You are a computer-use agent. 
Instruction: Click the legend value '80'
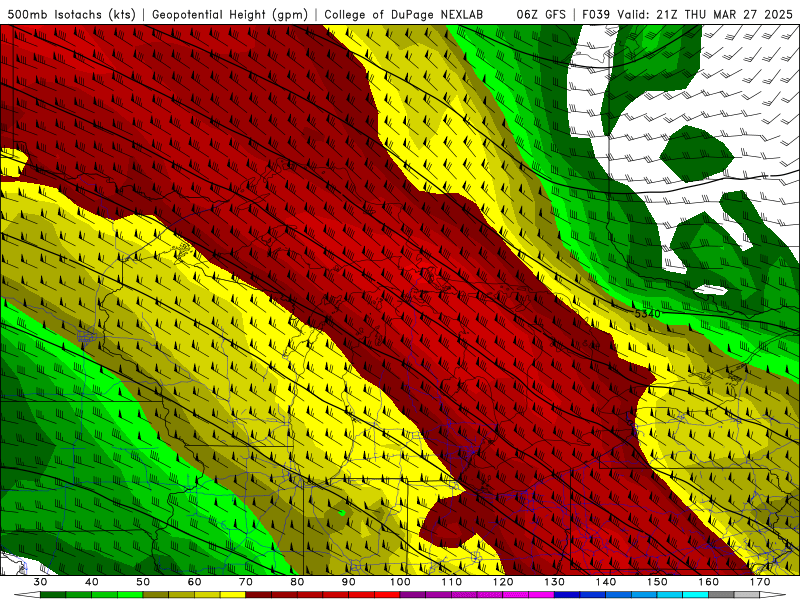pyautogui.click(x=297, y=582)
